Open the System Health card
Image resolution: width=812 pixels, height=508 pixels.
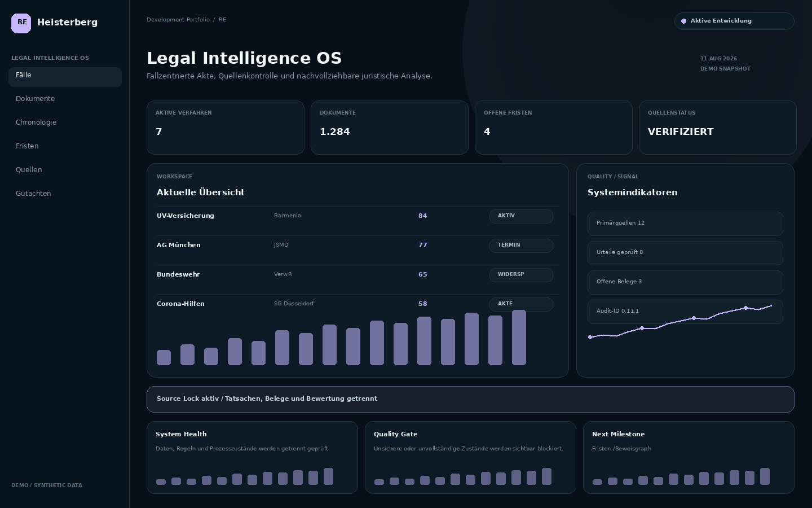pyautogui.click(x=252, y=457)
